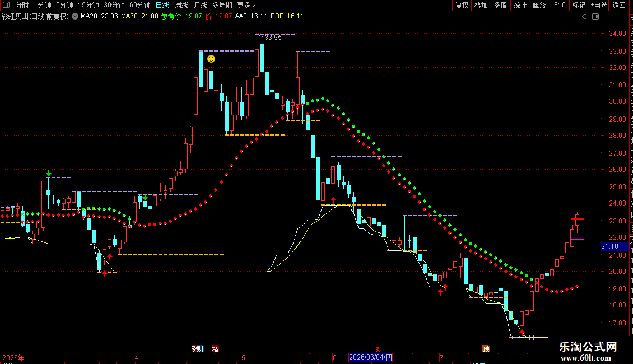Expand the 更多 periods menu
Screen dimensions: 633x364
tap(246, 5)
